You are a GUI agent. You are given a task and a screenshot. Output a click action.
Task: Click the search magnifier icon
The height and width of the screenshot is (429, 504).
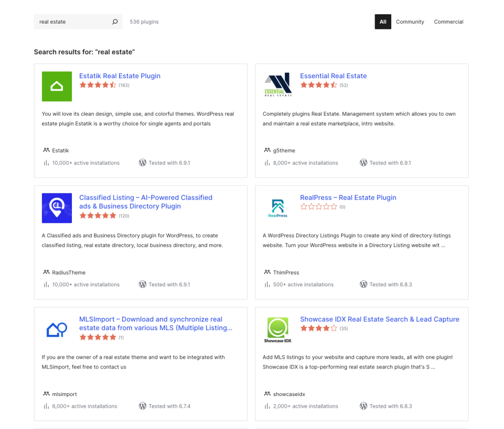(115, 22)
